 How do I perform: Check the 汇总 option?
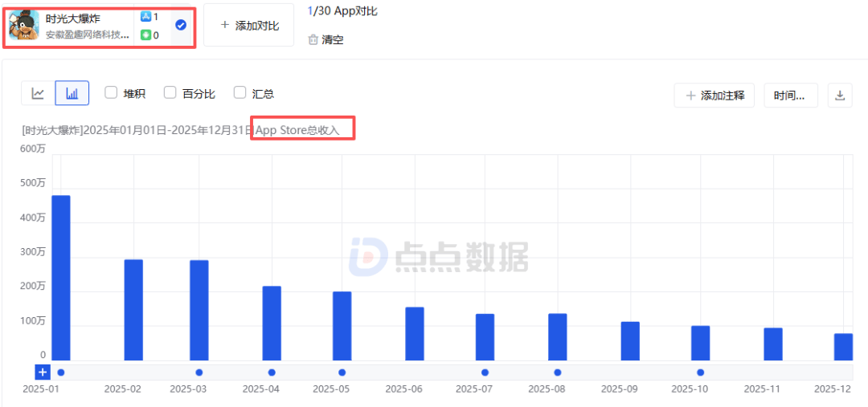(x=240, y=93)
